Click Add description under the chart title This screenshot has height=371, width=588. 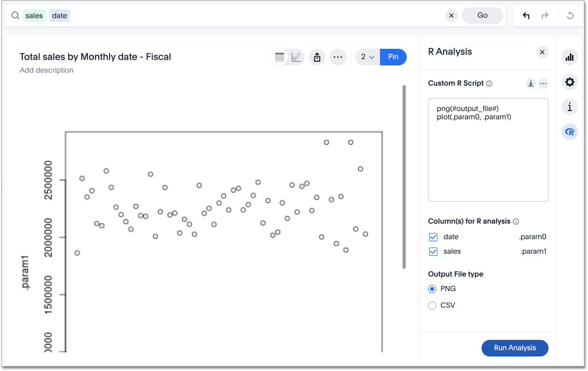(x=46, y=70)
